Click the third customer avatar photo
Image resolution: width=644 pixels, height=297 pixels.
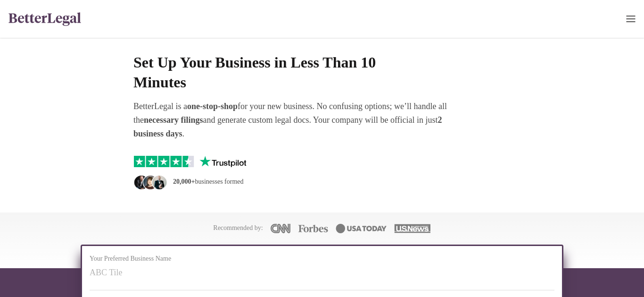tap(160, 182)
